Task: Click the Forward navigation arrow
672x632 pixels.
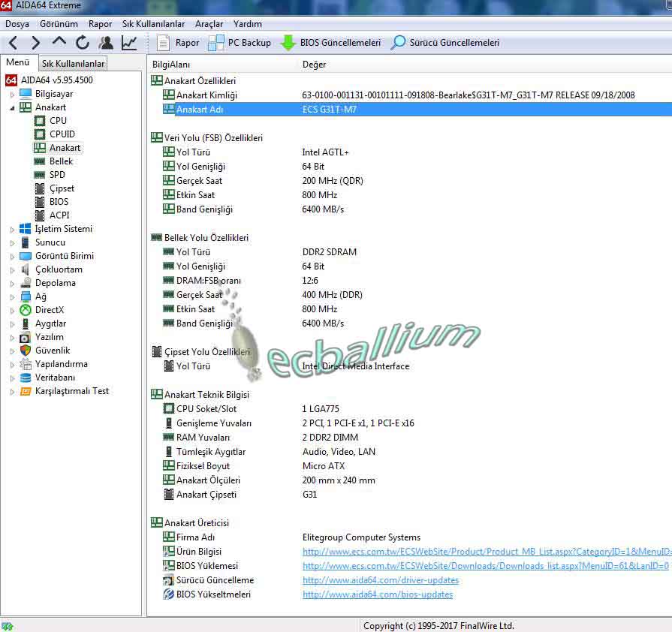Action: (x=35, y=43)
